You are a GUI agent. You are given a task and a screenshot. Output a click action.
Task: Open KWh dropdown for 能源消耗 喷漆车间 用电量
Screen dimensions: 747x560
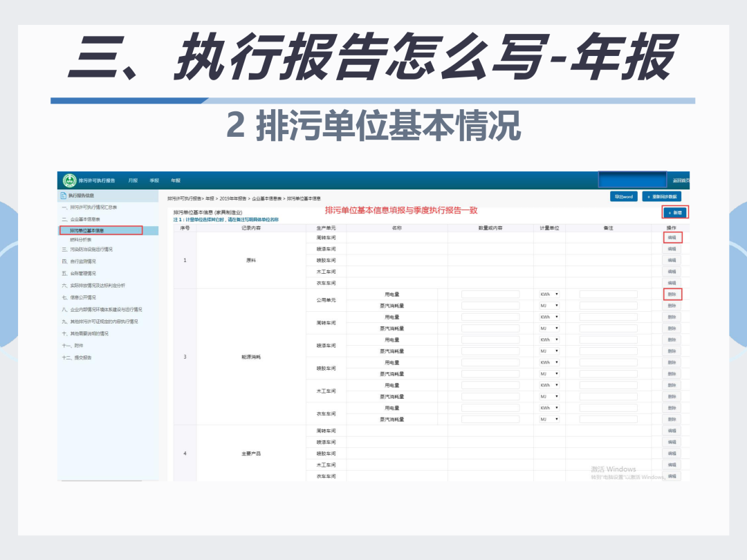click(549, 340)
